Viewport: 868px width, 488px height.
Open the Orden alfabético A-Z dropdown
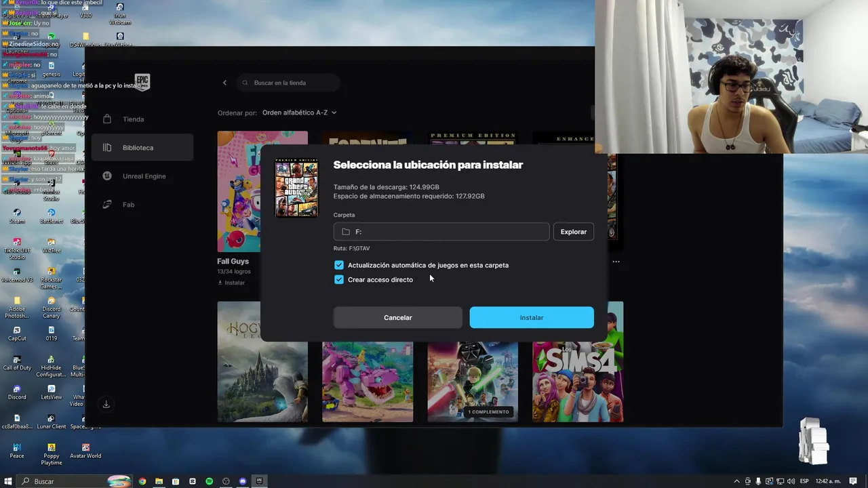tap(299, 113)
